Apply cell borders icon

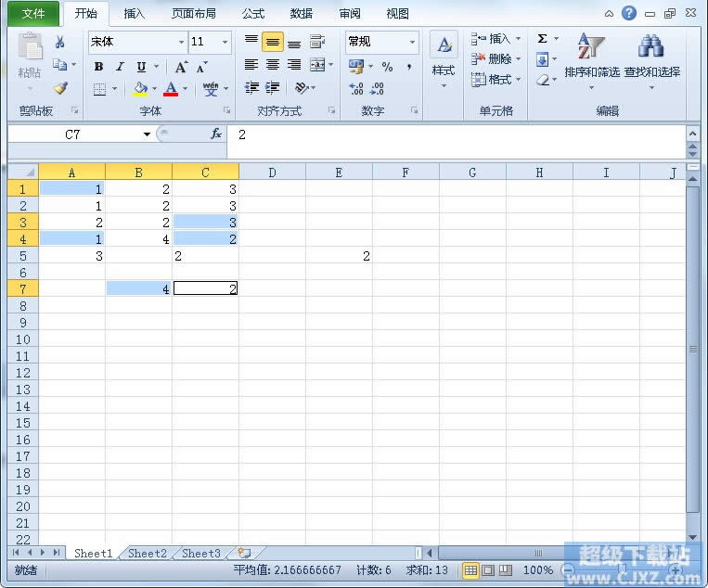coord(99,89)
